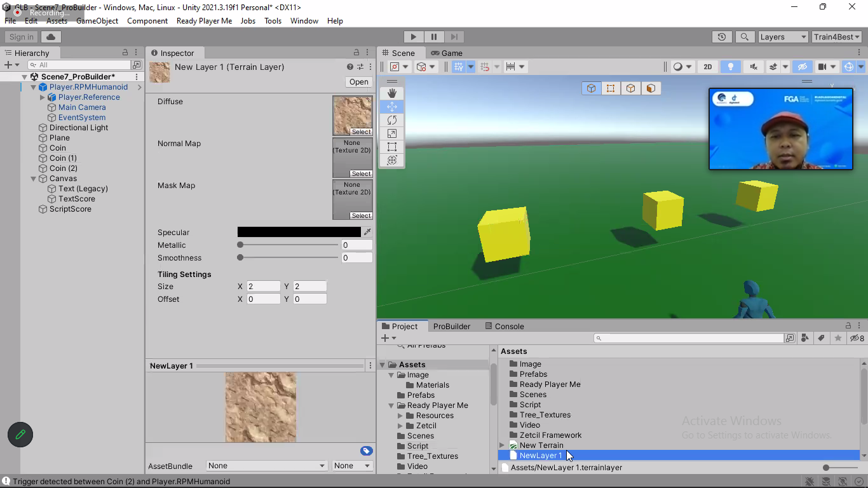Click the Open button in Inspector

click(358, 82)
